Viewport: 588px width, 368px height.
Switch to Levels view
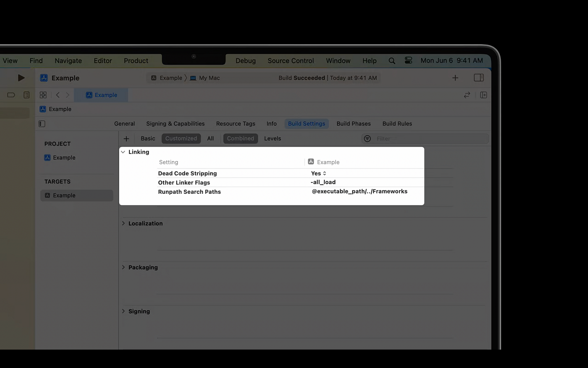click(x=273, y=138)
